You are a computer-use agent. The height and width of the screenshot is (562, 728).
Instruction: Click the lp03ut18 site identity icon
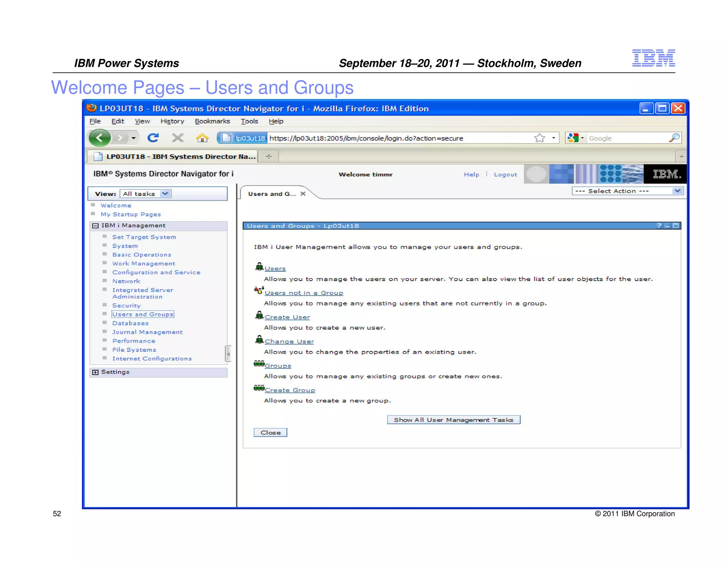point(242,138)
